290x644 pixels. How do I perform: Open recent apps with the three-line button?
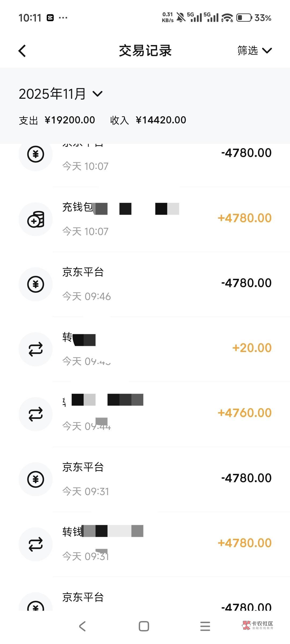pos(205,626)
